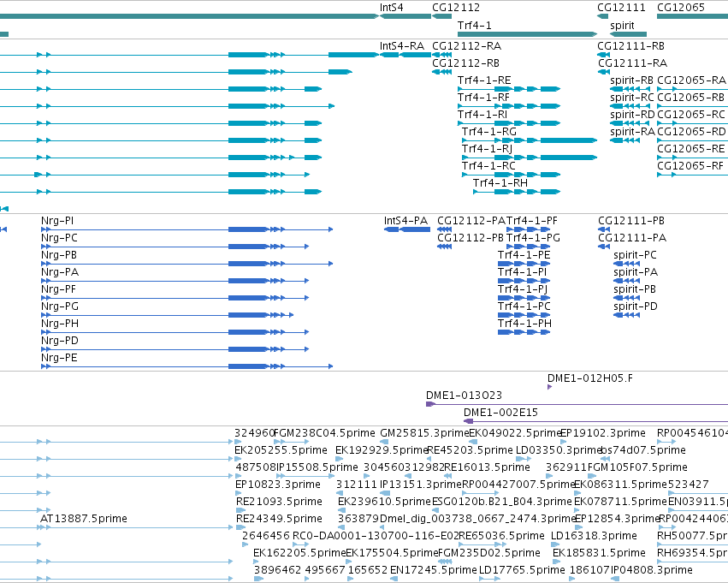The height and width of the screenshot is (583, 728).
Task: Select protein spirit-PC
Action: point(635,255)
